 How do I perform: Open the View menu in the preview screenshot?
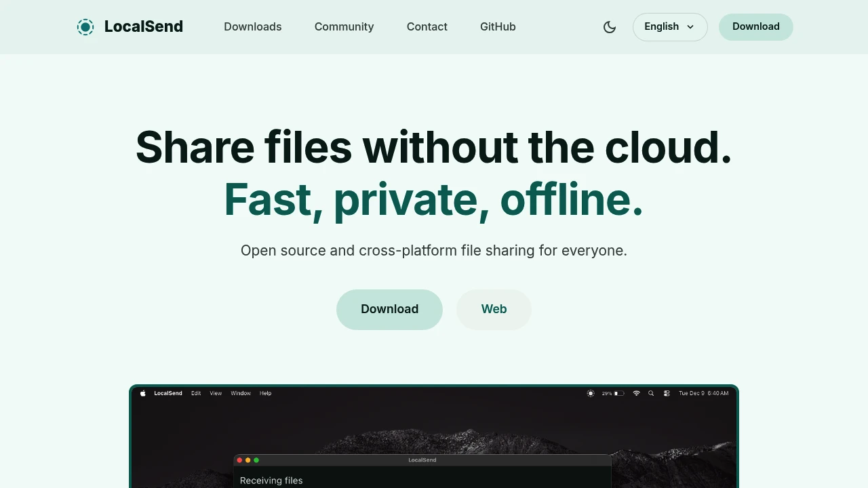coord(216,393)
